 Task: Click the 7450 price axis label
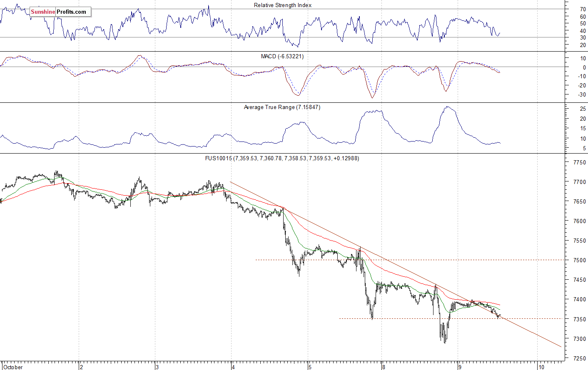pyautogui.click(x=579, y=280)
